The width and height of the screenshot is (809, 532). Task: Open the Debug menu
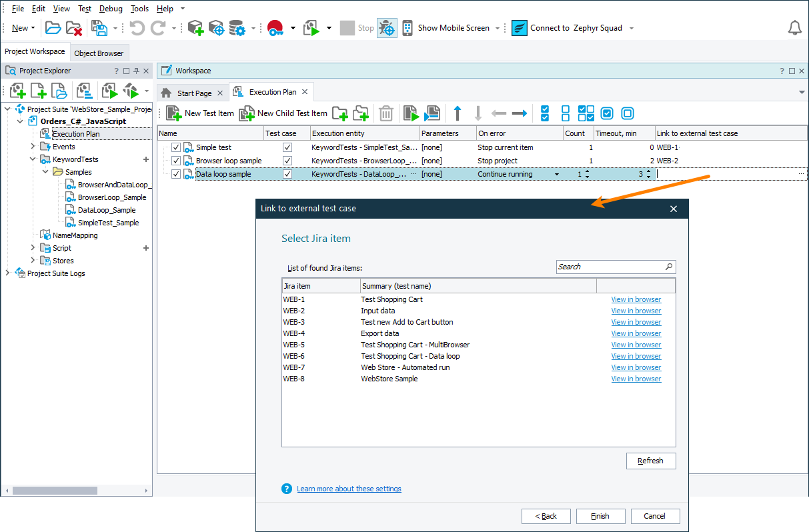[111, 9]
